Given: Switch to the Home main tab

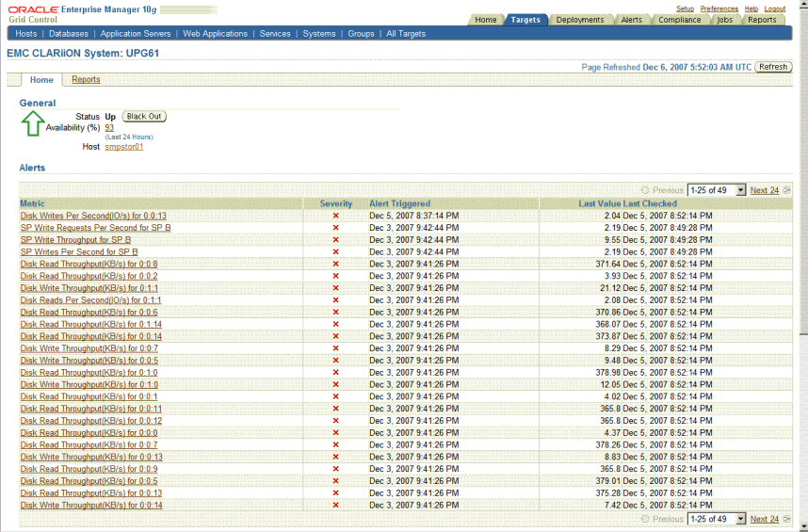Looking at the screenshot, I should click(485, 20).
